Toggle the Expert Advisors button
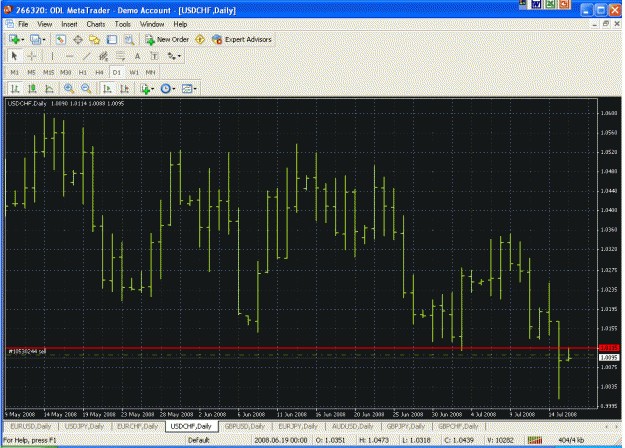 pos(242,39)
